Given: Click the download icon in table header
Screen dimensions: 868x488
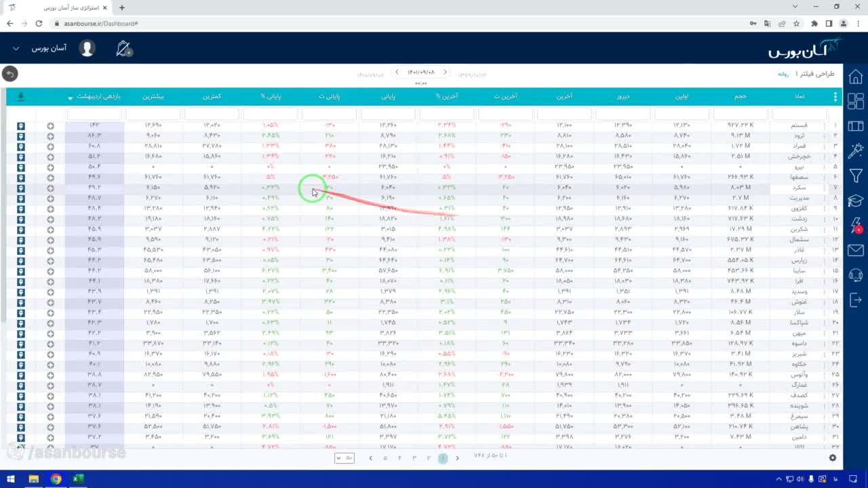Looking at the screenshot, I should pos(21,97).
